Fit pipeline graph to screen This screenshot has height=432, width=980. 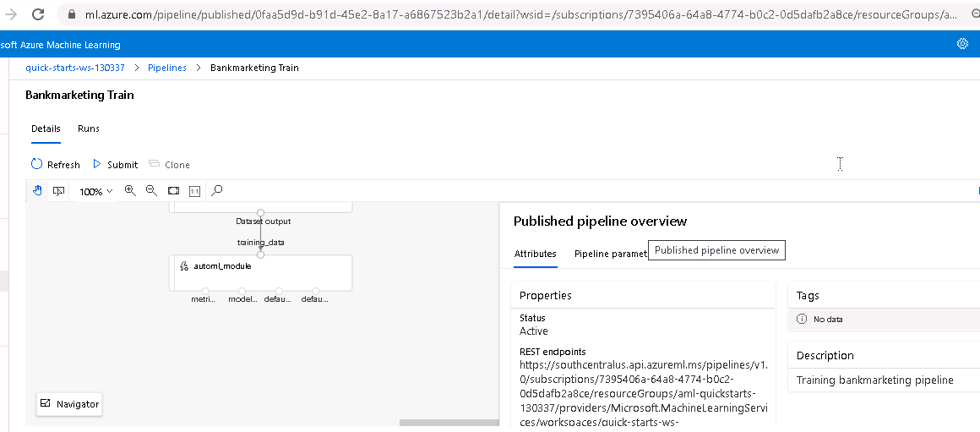click(x=173, y=191)
